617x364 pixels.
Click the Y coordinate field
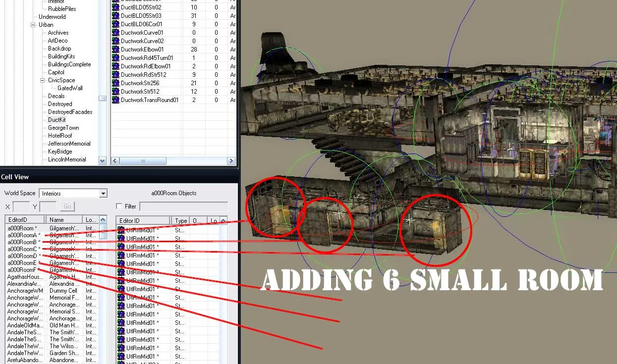pos(48,207)
